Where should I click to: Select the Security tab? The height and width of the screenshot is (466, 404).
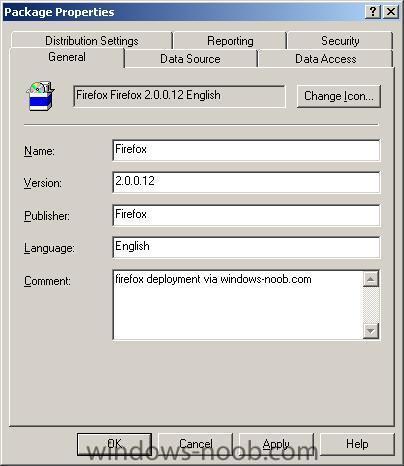[340, 41]
